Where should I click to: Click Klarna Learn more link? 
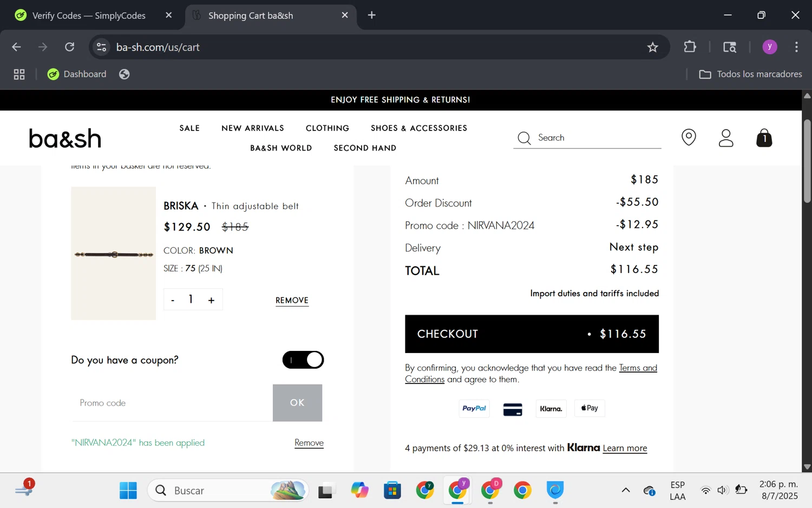tap(625, 448)
